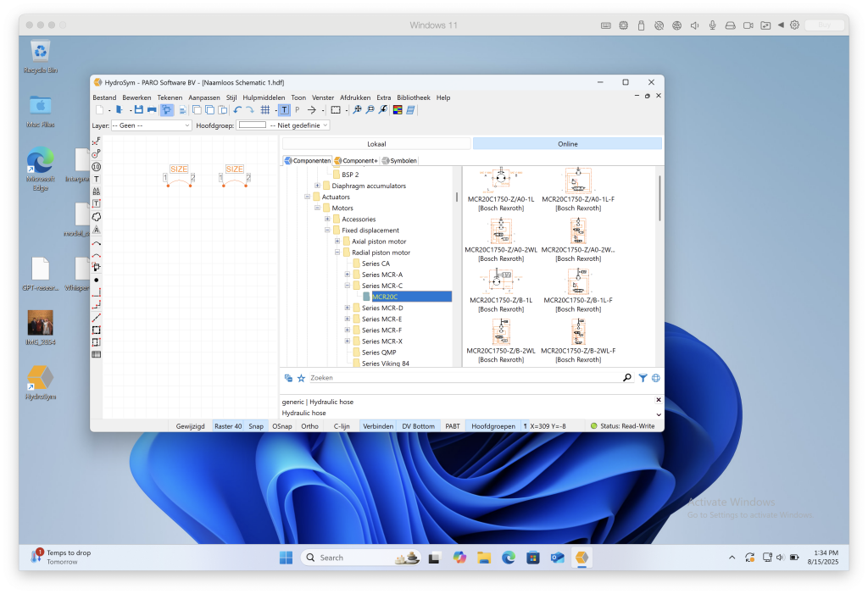The image size is (868, 594).
Task: Open the Tekenen menu
Action: click(170, 97)
